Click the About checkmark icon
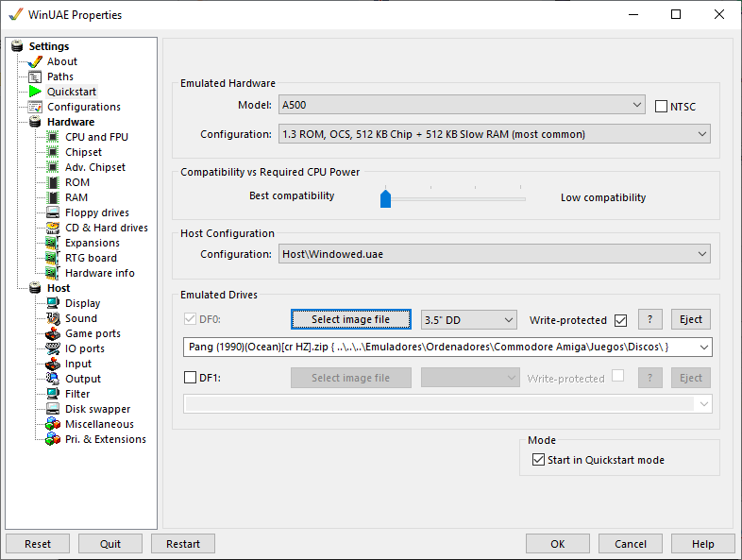This screenshot has width=742, height=560. [35, 61]
